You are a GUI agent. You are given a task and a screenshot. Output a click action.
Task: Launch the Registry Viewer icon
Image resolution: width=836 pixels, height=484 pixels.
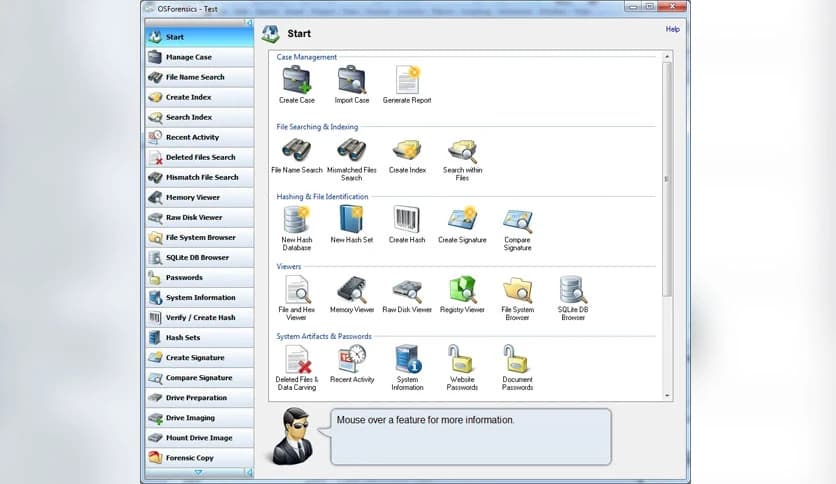point(462,290)
